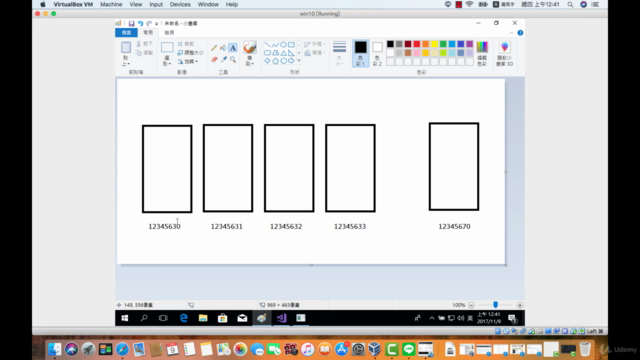Click the Paste clipboard icon
The image size is (640, 360).
126,47
